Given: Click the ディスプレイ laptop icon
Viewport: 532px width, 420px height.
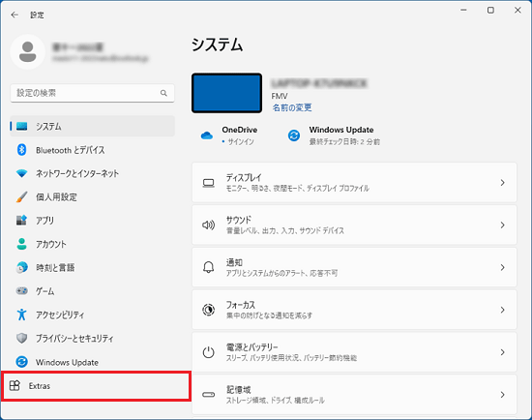Looking at the screenshot, I should click(208, 183).
